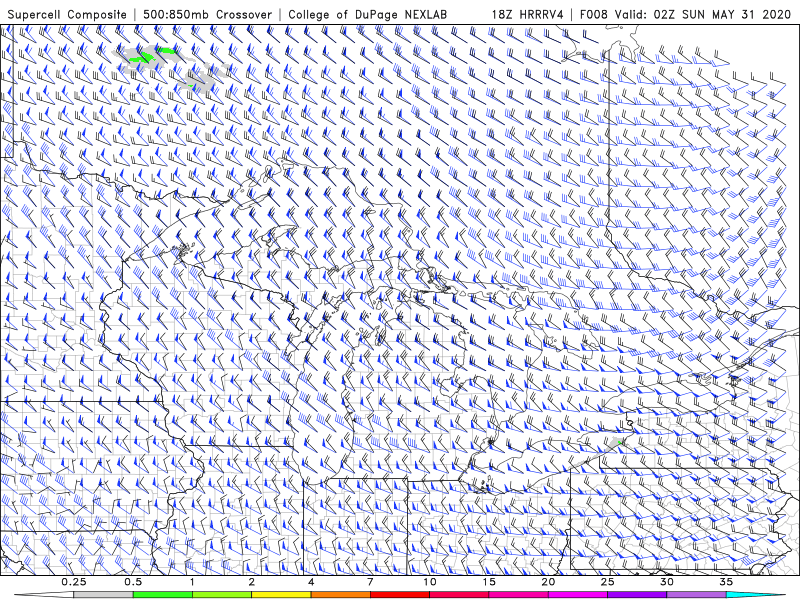Click the '4' colorbar tick label
The height and width of the screenshot is (600, 800).
311,582
